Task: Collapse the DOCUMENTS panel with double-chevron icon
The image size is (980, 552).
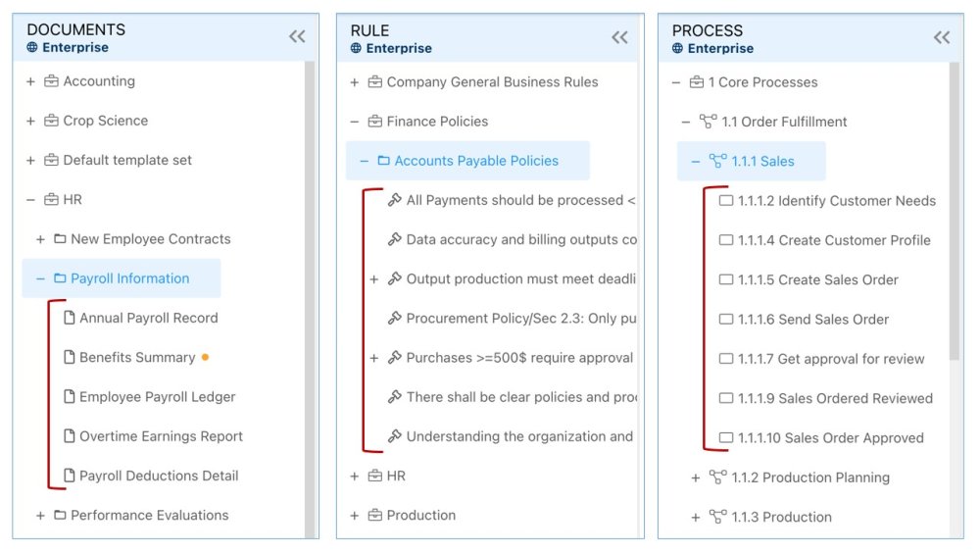Action: tap(297, 37)
